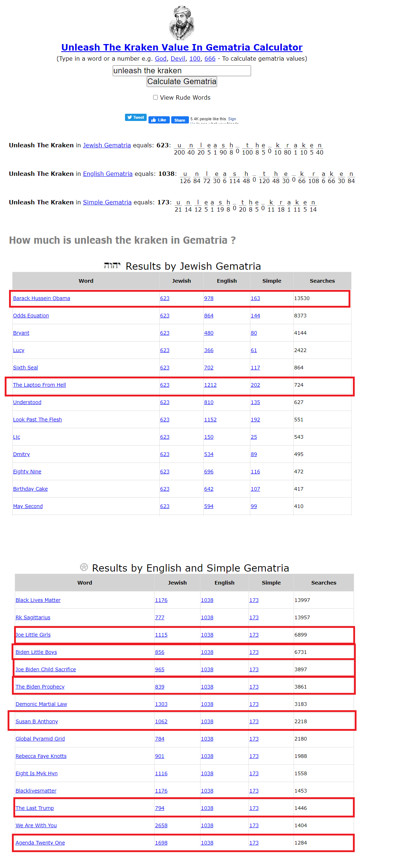
Task: Open the We Are With You entry
Action: click(x=36, y=825)
